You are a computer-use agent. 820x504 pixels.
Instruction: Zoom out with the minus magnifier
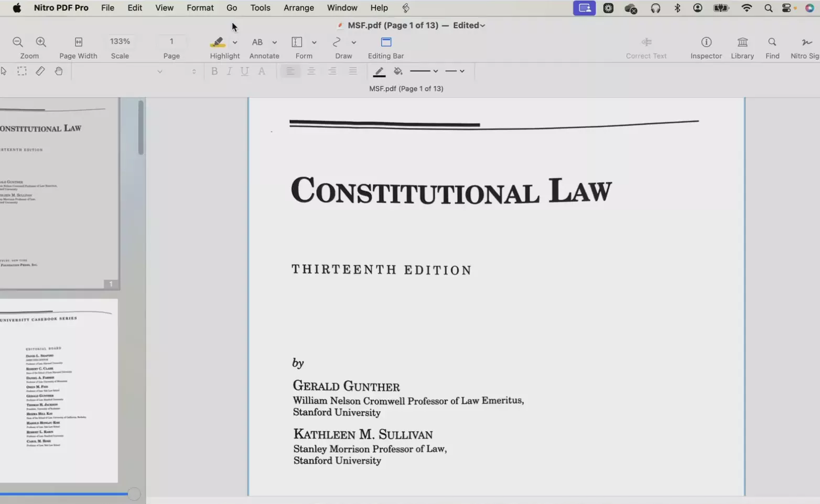18,42
